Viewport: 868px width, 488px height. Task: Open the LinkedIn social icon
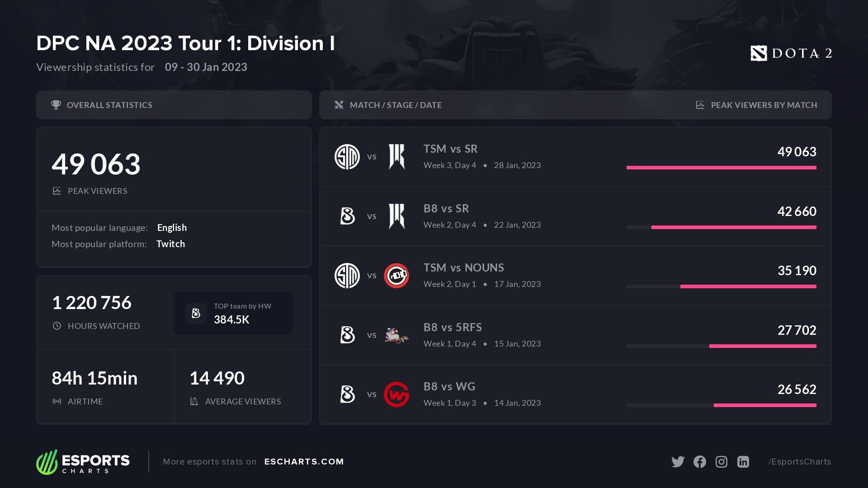[x=743, y=462]
